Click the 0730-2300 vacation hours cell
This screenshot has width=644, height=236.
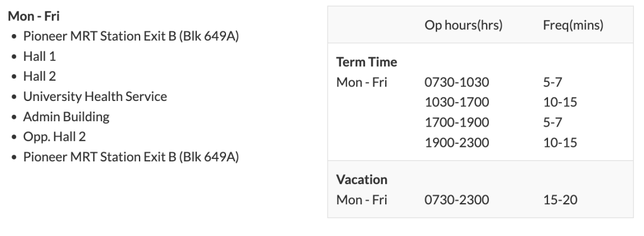click(x=457, y=200)
